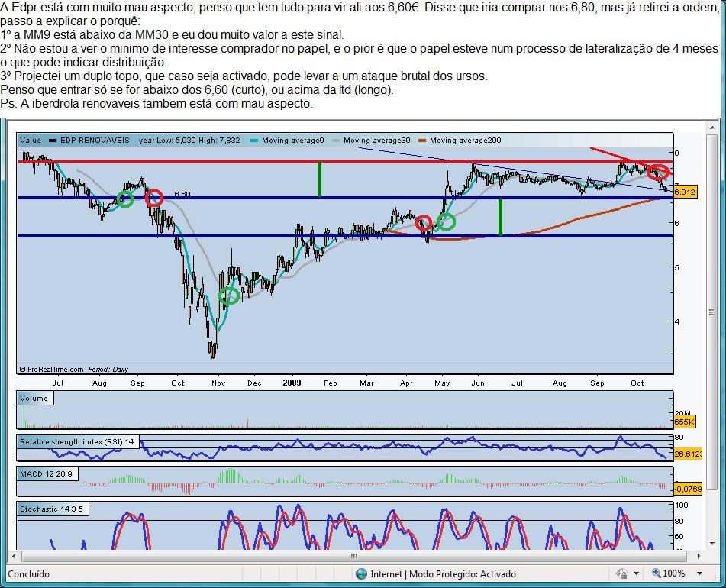The width and height of the screenshot is (726, 588).
Task: Click the 'Moving average30' legend label
Action: click(x=377, y=141)
